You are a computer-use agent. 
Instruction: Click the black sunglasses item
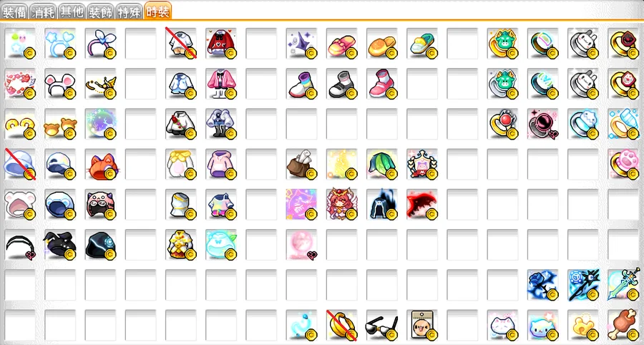[x=382, y=325]
